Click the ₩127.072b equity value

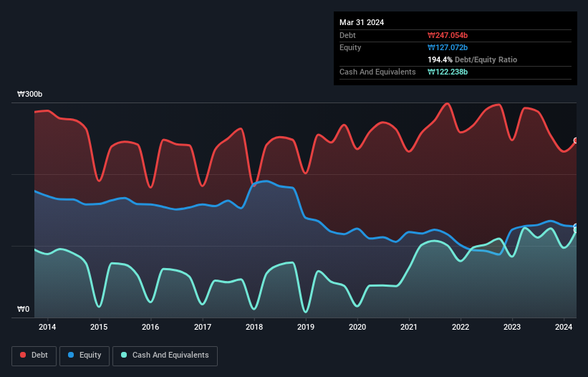point(448,47)
